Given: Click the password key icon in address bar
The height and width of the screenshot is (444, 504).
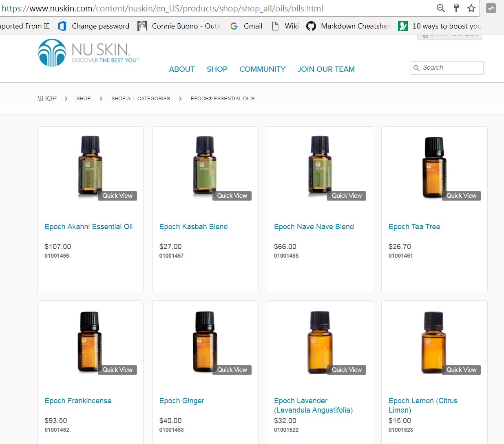Looking at the screenshot, I should coord(456,8).
